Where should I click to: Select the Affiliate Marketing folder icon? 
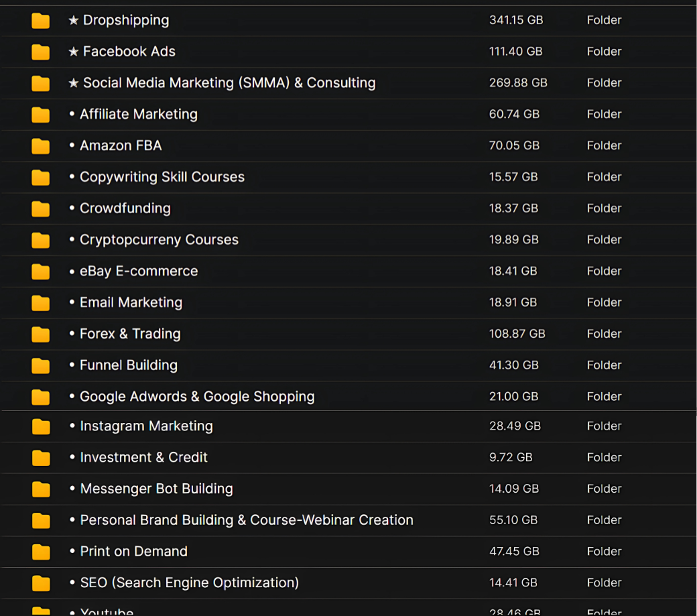point(40,115)
